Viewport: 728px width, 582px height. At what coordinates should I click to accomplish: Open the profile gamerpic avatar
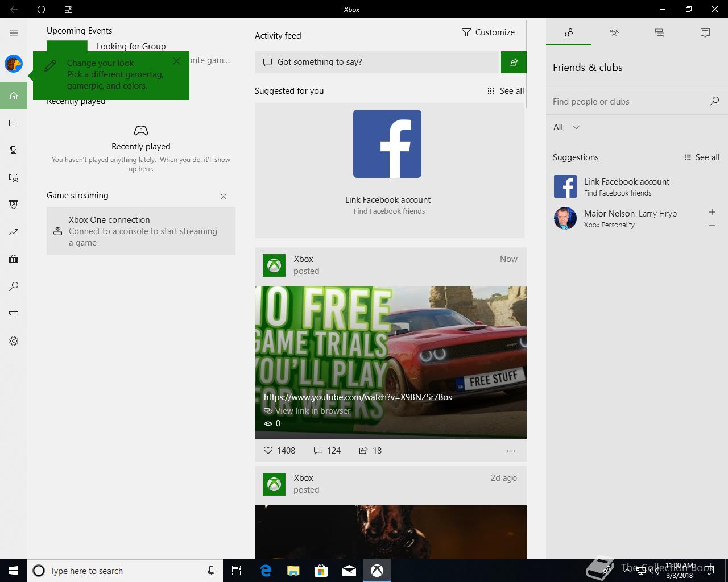[14, 64]
